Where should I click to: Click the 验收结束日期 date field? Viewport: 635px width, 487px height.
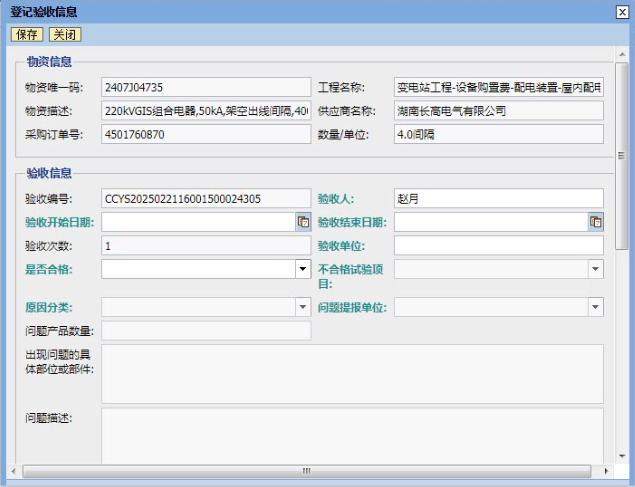point(490,222)
